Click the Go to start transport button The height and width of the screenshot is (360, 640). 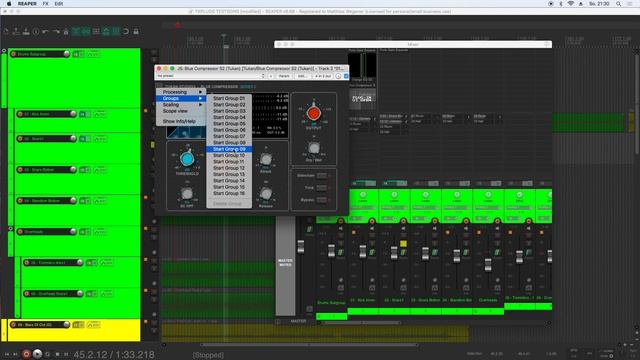pos(7,354)
